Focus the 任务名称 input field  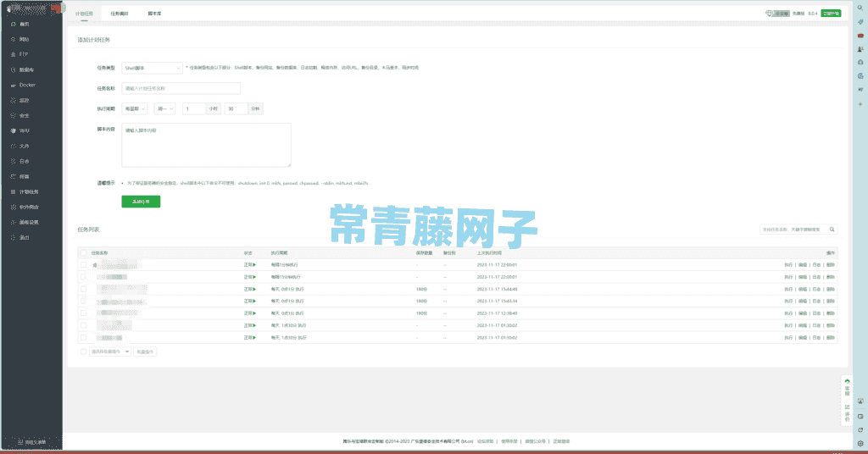pos(181,88)
